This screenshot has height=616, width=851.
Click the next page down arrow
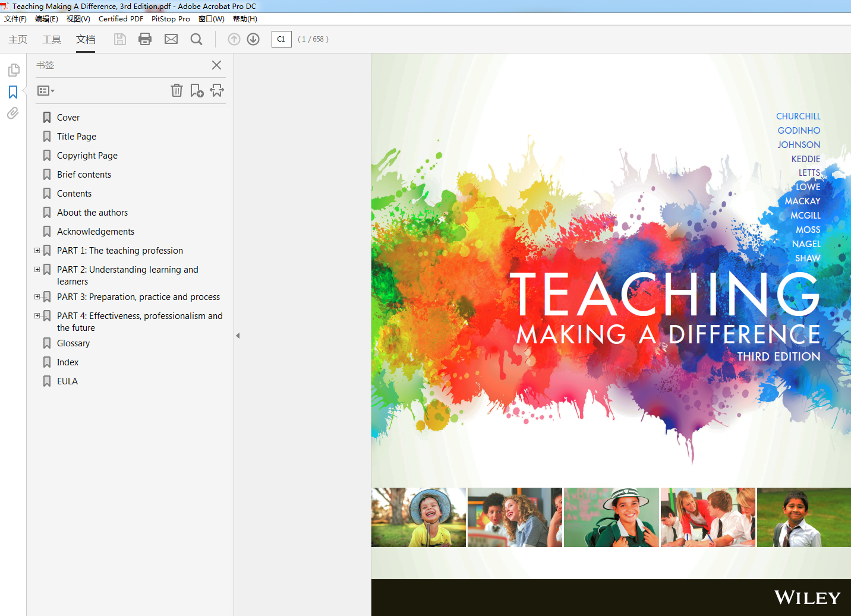[253, 39]
